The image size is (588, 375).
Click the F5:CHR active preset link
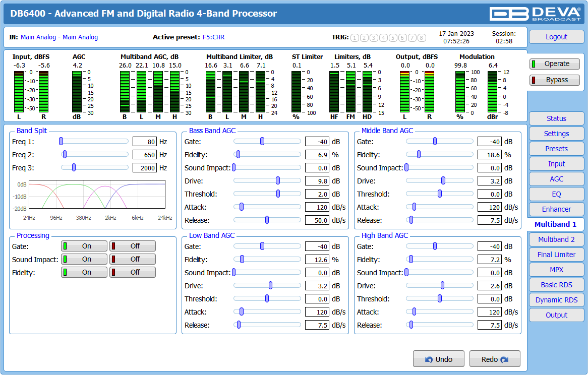214,37
